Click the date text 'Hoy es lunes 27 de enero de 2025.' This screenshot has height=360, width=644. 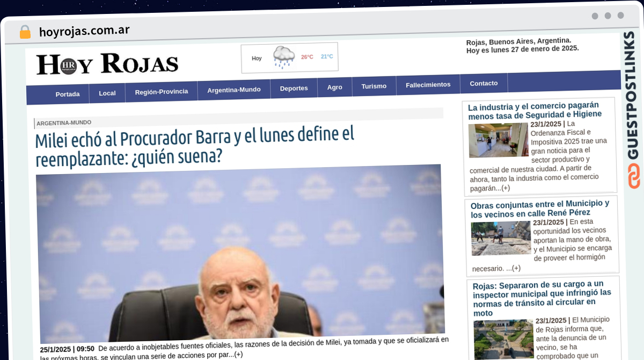tap(523, 49)
